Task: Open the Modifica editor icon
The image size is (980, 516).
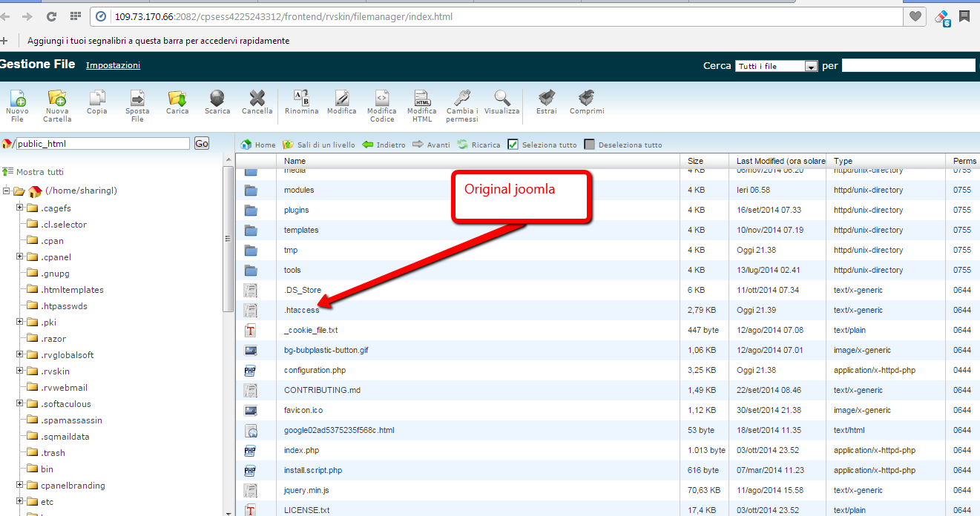Action: coord(342,98)
